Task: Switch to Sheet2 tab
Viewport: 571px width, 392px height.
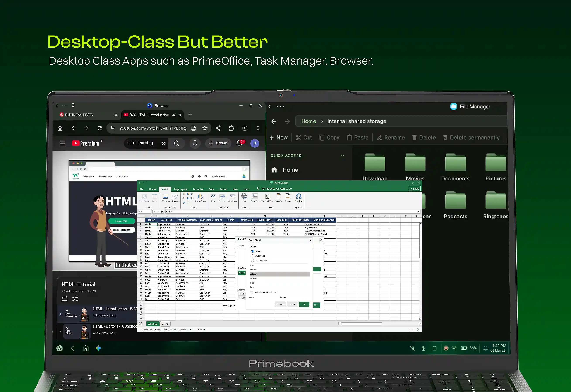Action: (x=165, y=324)
